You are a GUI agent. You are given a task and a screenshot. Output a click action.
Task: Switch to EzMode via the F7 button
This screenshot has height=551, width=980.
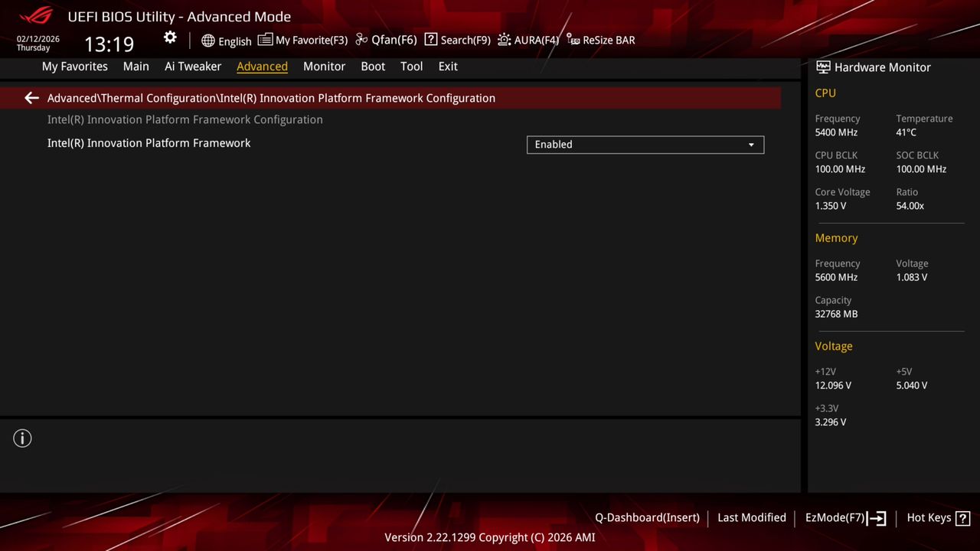844,517
